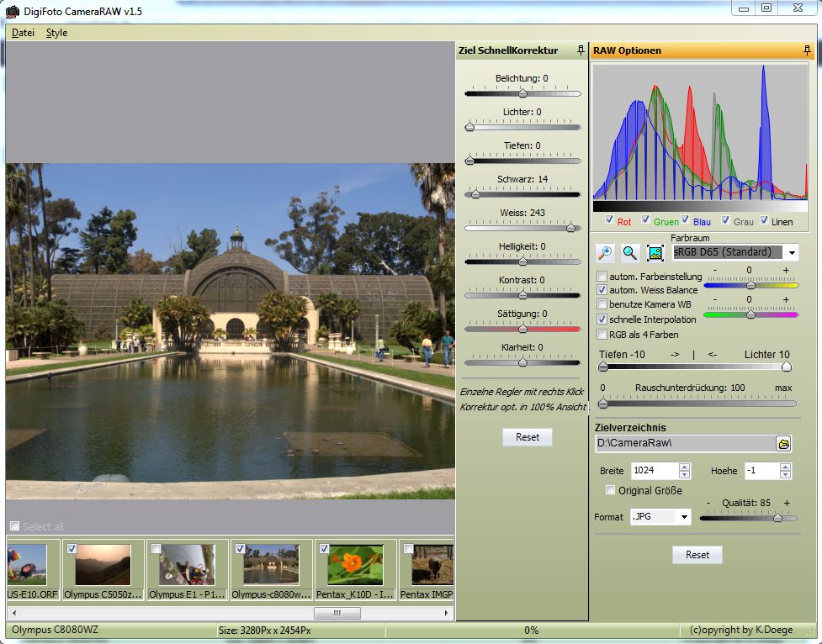
Task: Click the fit-image-to-view icon
Action: (x=655, y=252)
